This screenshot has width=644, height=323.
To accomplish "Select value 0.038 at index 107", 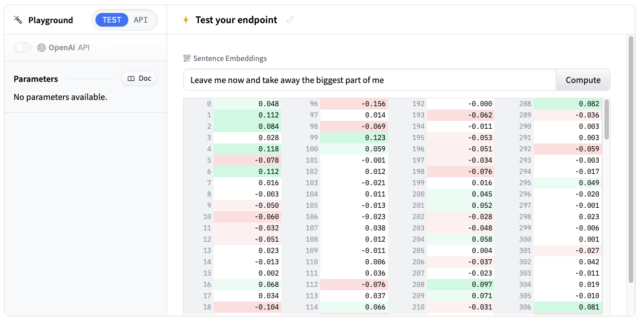I will coord(354,228).
